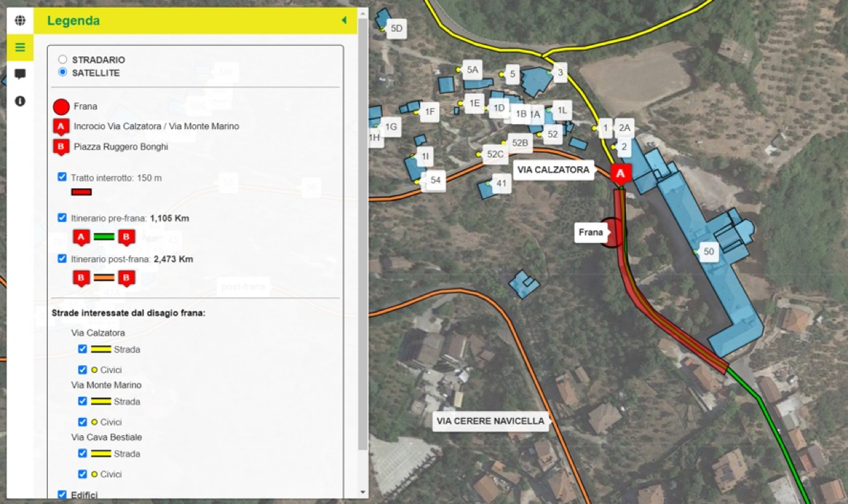Click legend marker B for Piazza Ruggero Bonghi

coord(61,147)
